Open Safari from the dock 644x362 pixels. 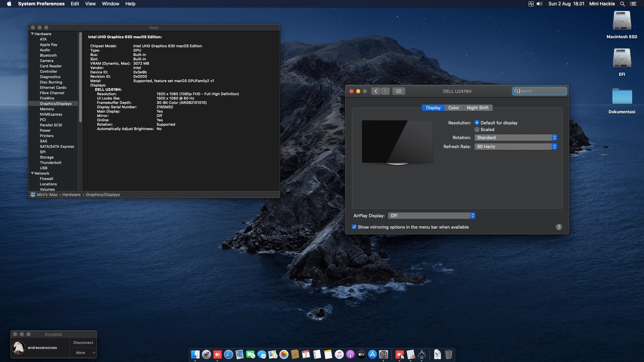228,354
